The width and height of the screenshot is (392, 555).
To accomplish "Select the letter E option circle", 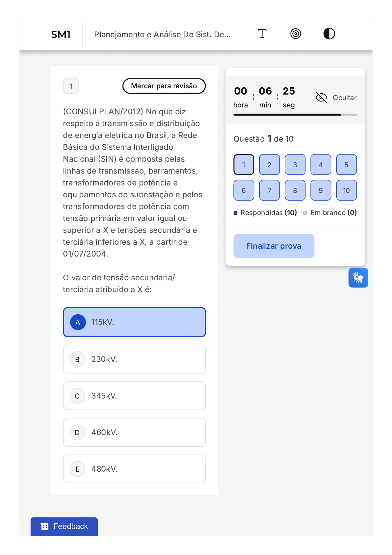I will [77, 469].
